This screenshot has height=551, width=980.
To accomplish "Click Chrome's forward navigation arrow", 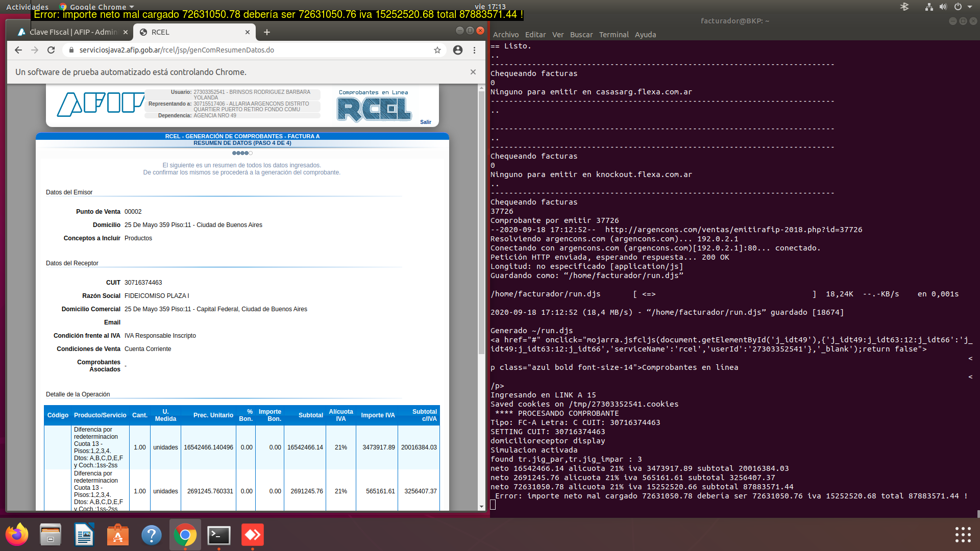I will (35, 50).
